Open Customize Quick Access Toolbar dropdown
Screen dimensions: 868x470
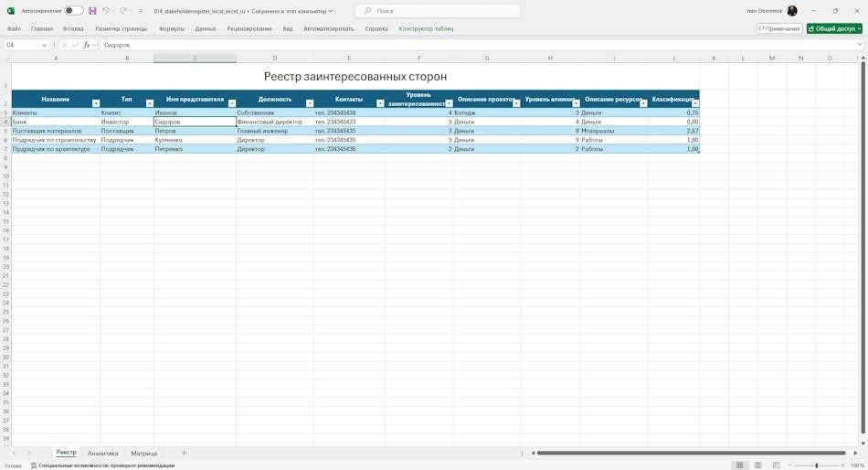pos(141,11)
